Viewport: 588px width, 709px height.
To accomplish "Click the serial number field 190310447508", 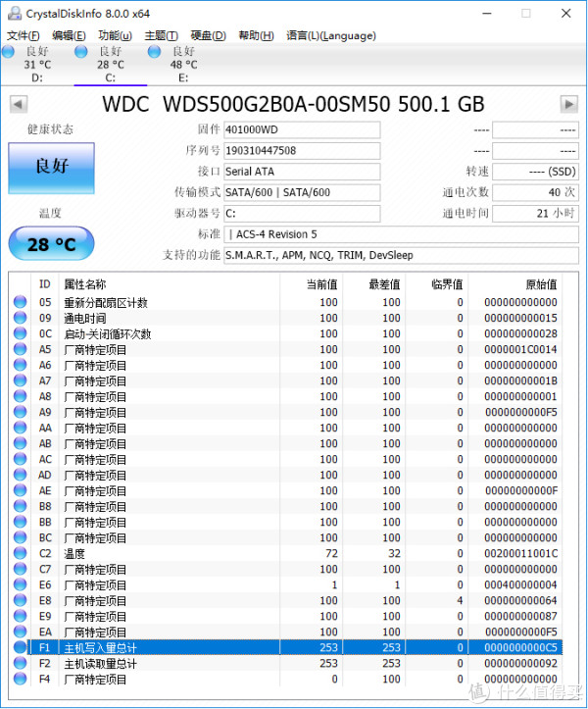I will tap(302, 151).
